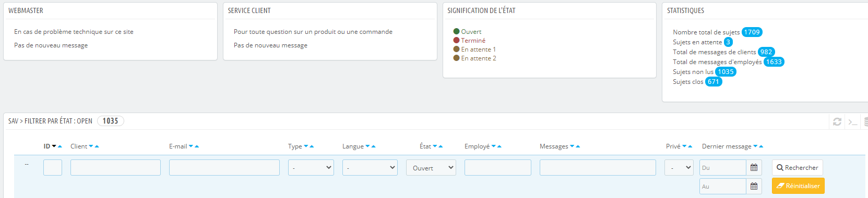Sort Employé column ascending arrow

point(500,146)
